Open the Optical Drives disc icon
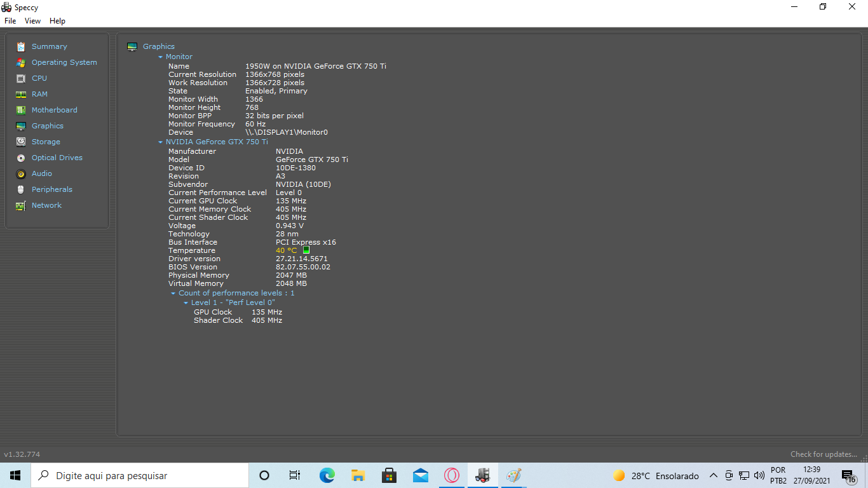 (x=21, y=158)
